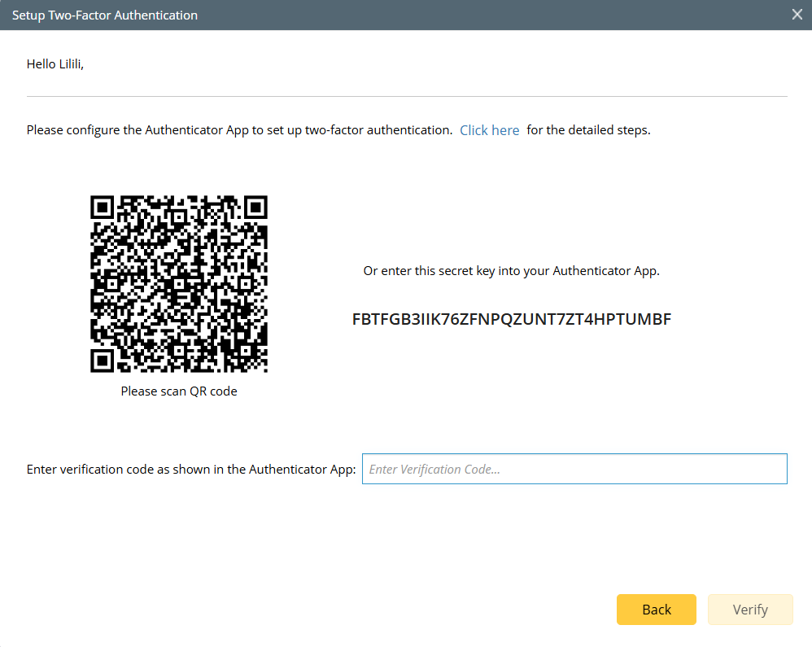The width and height of the screenshot is (812, 647).
Task: Click 'Please configure the Authenticator App' sentence
Action: [239, 130]
